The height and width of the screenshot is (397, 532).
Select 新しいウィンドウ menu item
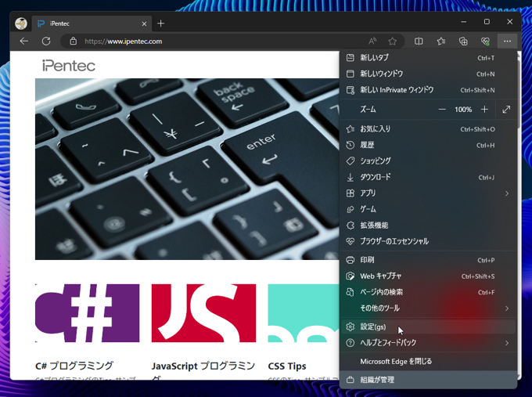pyautogui.click(x=428, y=74)
